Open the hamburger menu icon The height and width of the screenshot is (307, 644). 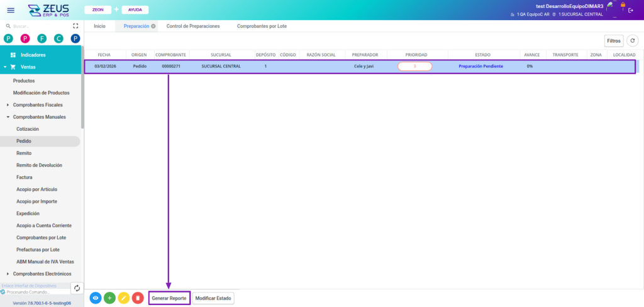coord(10,10)
